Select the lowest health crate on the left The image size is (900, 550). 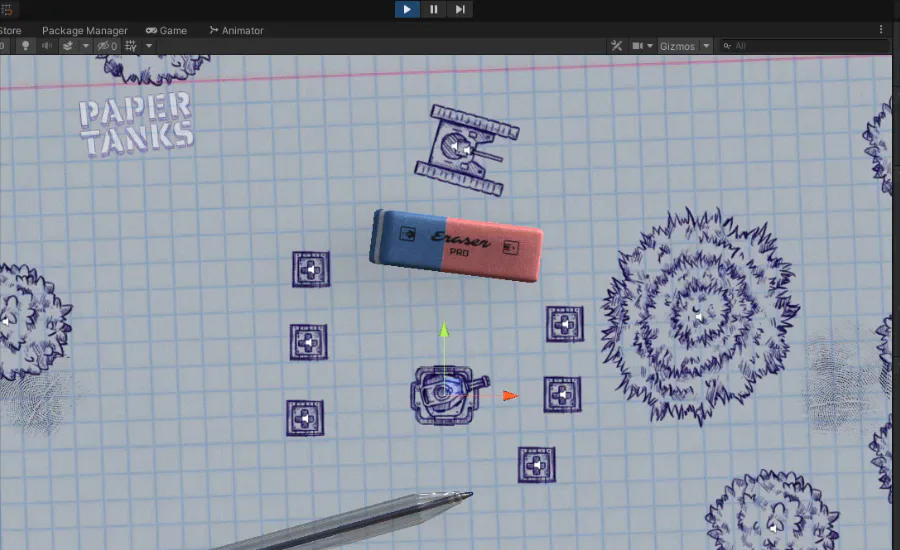tap(305, 418)
